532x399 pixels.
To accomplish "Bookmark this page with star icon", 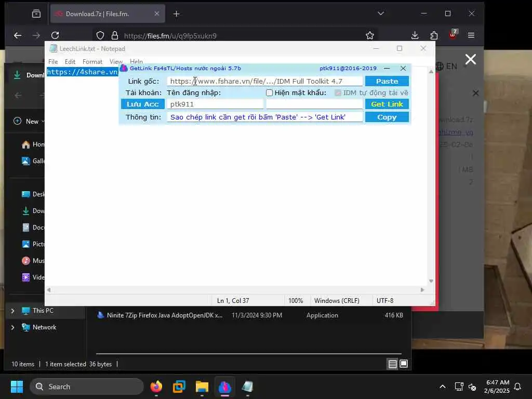I will [370, 35].
